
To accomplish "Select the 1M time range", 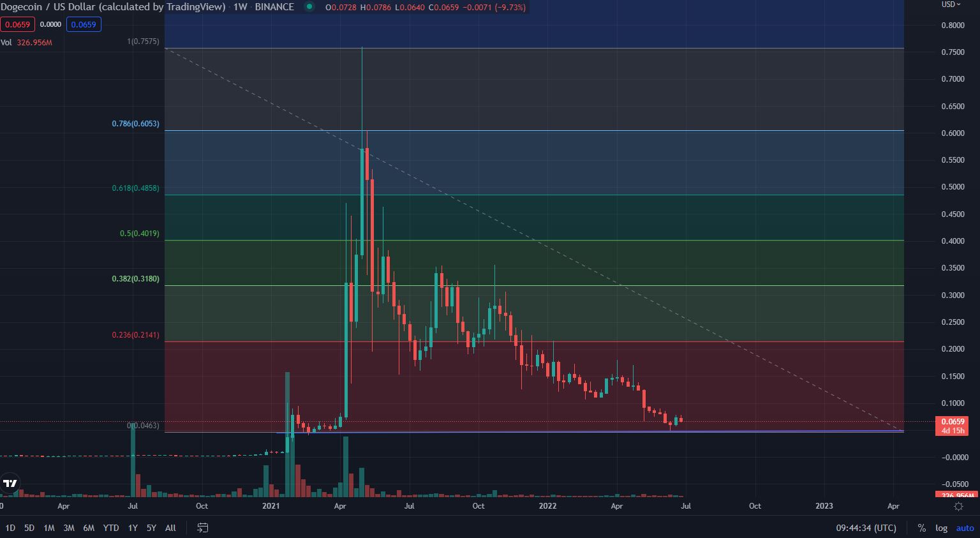I will point(49,528).
